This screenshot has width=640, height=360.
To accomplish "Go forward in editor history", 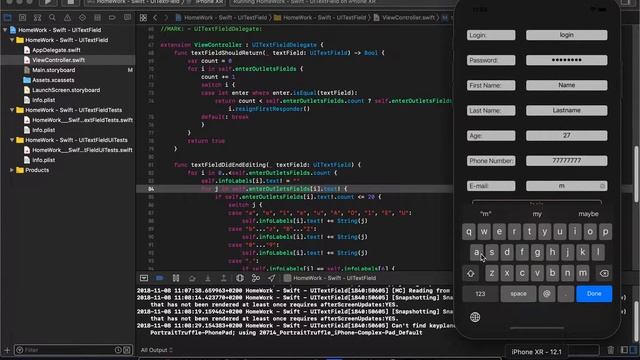I will pyautogui.click(x=166, y=18).
